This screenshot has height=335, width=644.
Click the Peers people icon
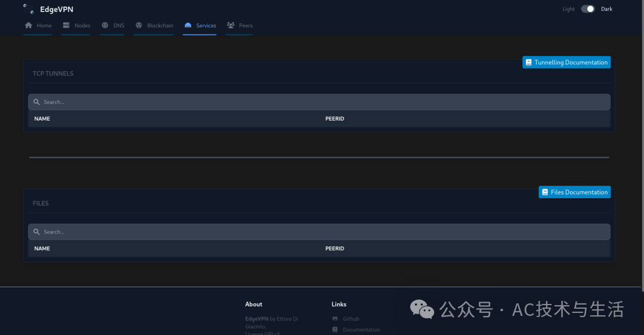(x=231, y=26)
